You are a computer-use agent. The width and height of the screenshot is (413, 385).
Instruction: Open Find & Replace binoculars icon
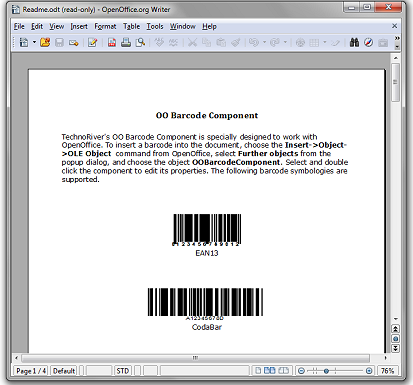354,42
